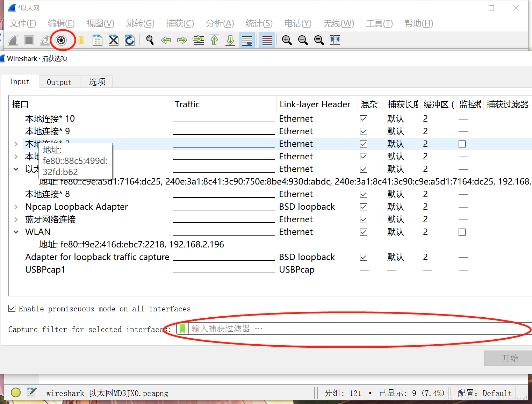Jump to last packet icon

point(230,40)
